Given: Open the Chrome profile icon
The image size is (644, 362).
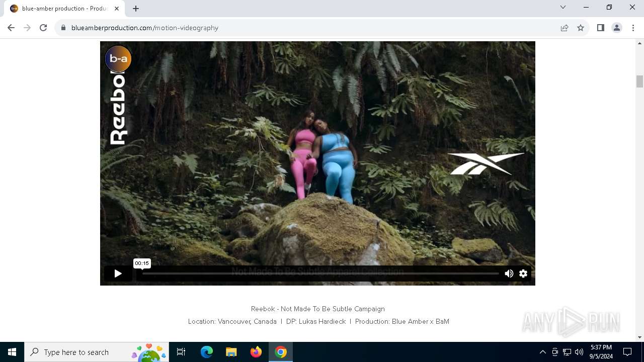Looking at the screenshot, I should 617,28.
